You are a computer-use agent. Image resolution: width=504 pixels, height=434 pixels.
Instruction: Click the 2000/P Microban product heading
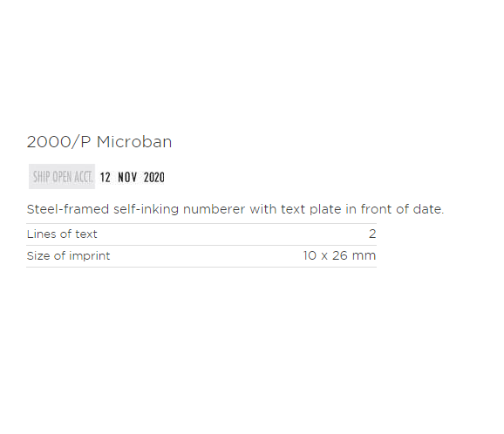(99, 142)
